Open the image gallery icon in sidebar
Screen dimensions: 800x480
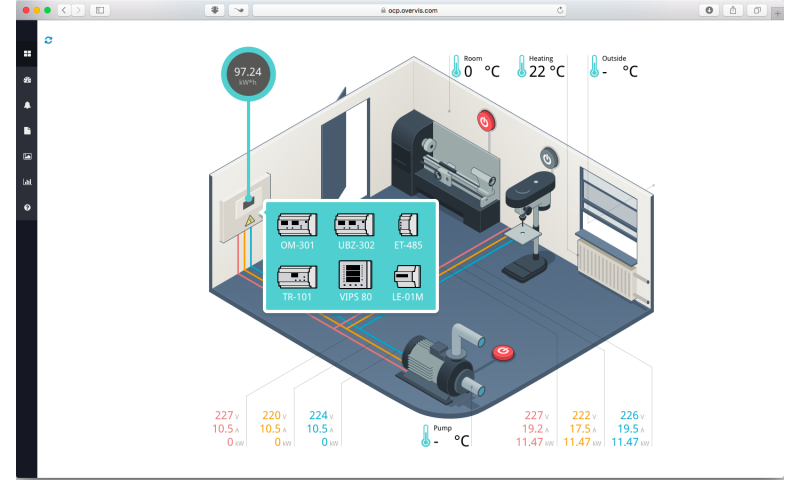point(27,156)
